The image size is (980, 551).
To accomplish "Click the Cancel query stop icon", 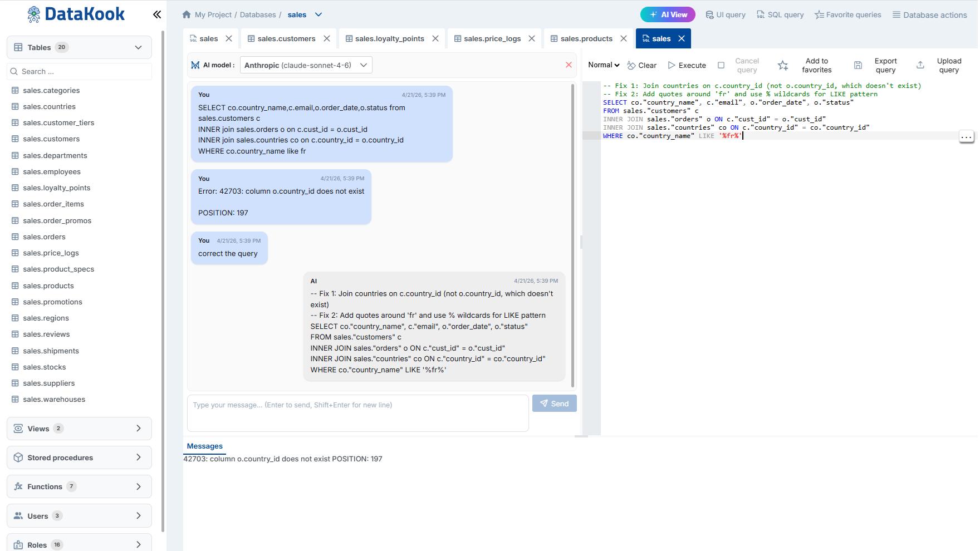I will click(721, 65).
